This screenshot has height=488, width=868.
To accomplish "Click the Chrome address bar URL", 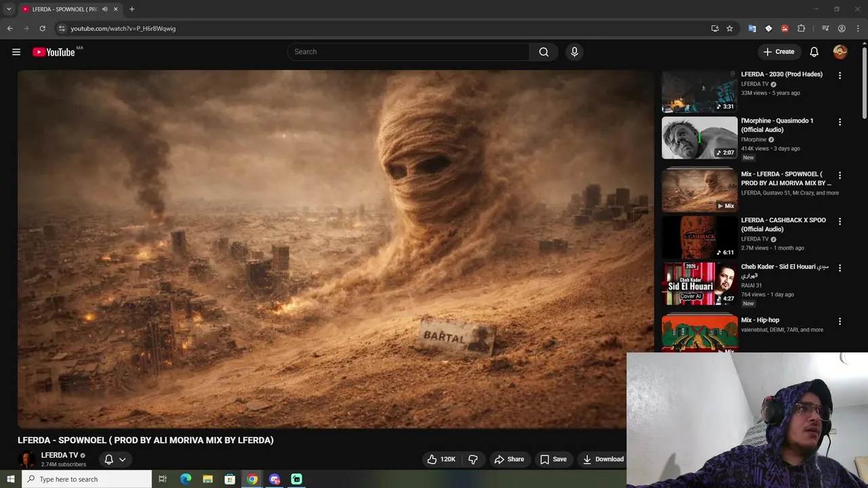I will [123, 28].
